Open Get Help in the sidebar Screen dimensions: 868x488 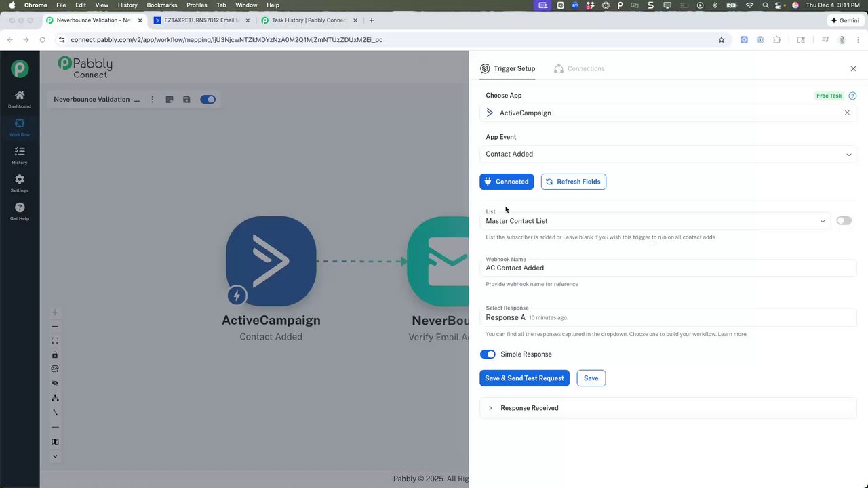(x=20, y=211)
